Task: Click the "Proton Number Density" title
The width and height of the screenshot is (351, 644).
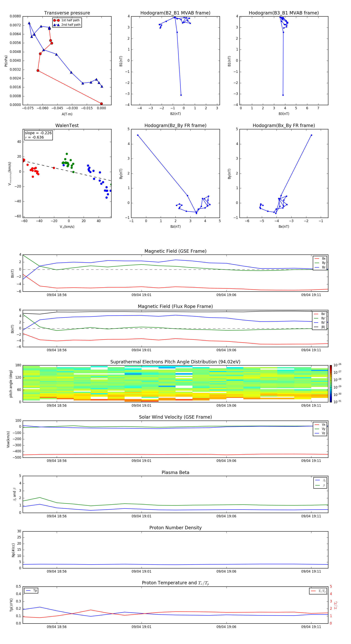Action: [x=175, y=528]
